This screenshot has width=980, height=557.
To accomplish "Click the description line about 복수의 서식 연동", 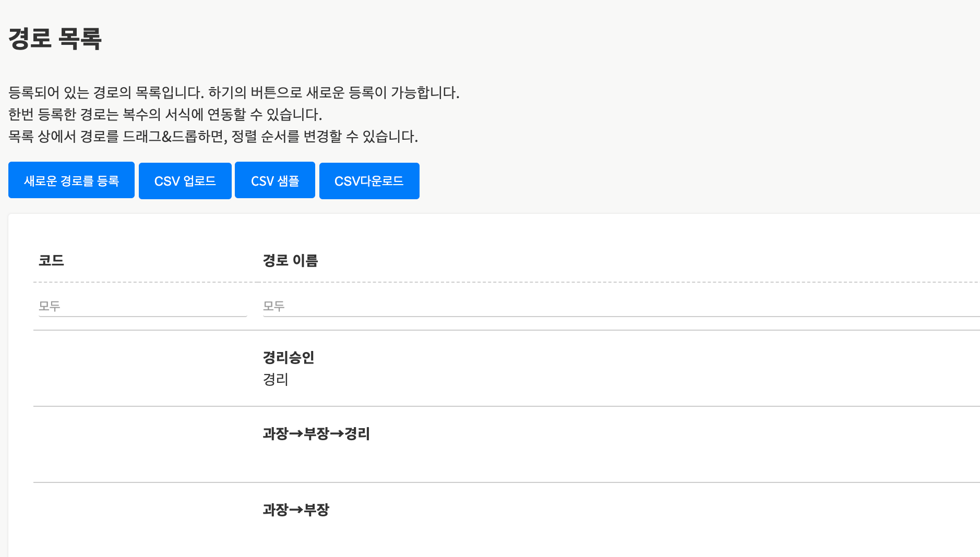I will click(x=165, y=115).
